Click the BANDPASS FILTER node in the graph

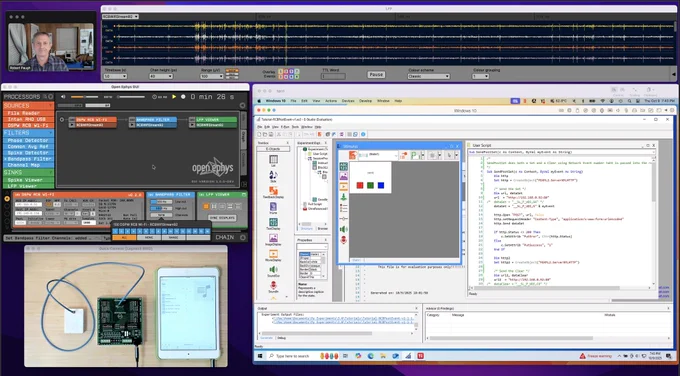coord(153,120)
